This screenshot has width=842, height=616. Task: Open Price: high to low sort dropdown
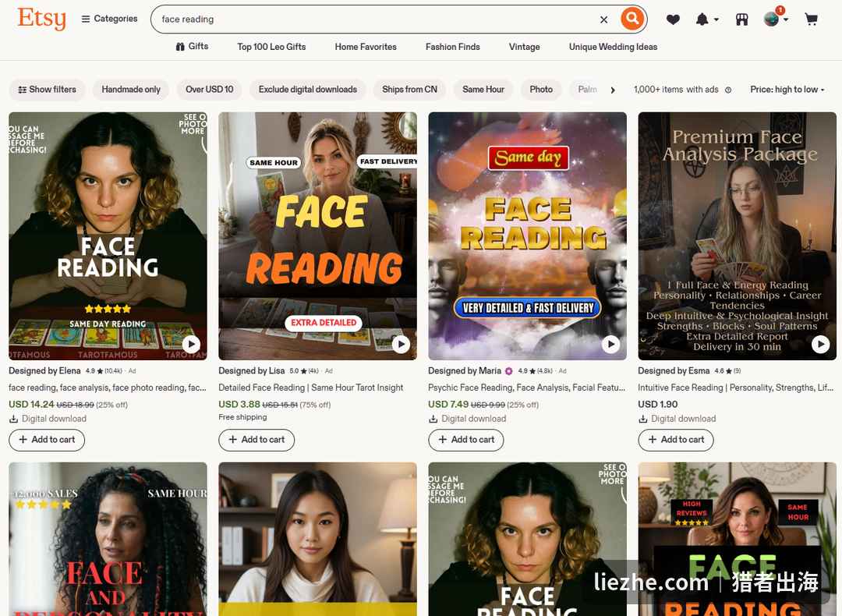tap(787, 89)
